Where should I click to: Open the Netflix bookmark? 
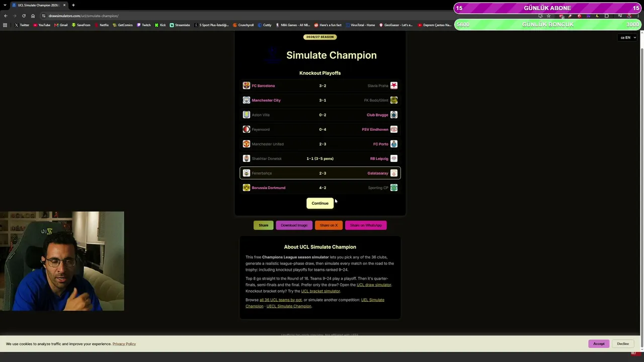pyautogui.click(x=102, y=25)
